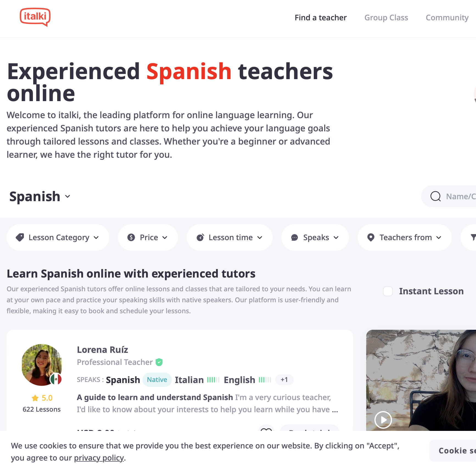Open the privacy policy link
The width and height of the screenshot is (476, 471).
[x=99, y=458]
